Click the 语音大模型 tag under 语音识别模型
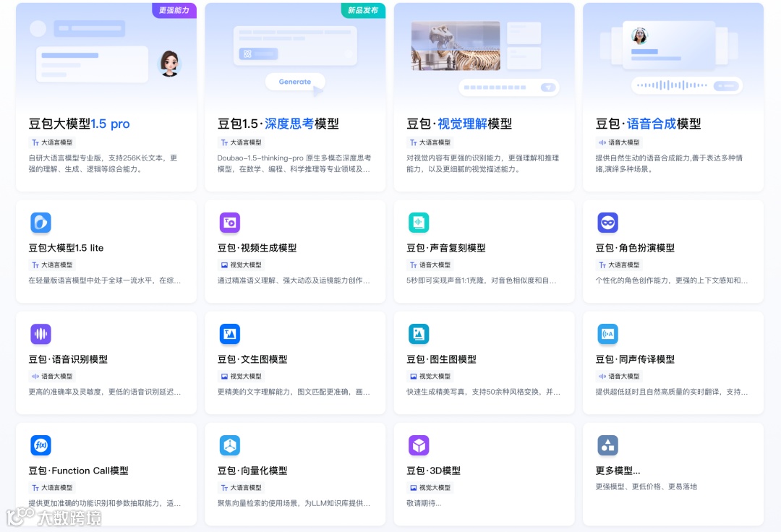 tap(52, 377)
